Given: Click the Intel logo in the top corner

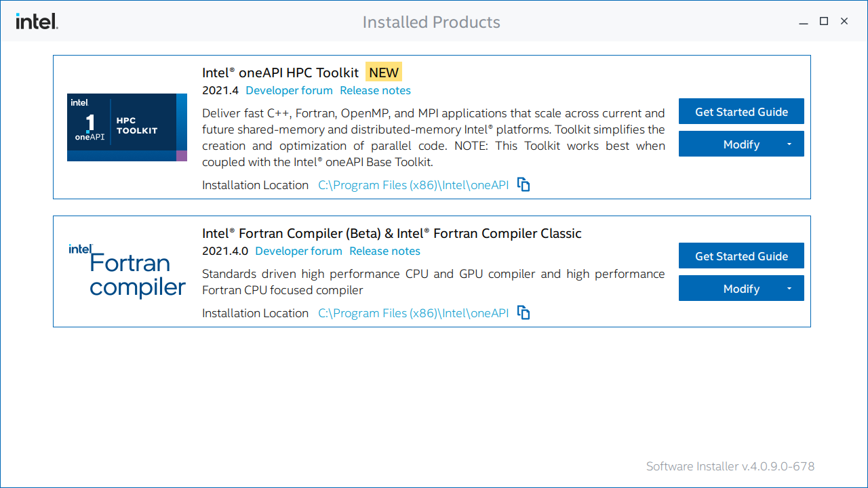Looking at the screenshot, I should click(x=37, y=21).
